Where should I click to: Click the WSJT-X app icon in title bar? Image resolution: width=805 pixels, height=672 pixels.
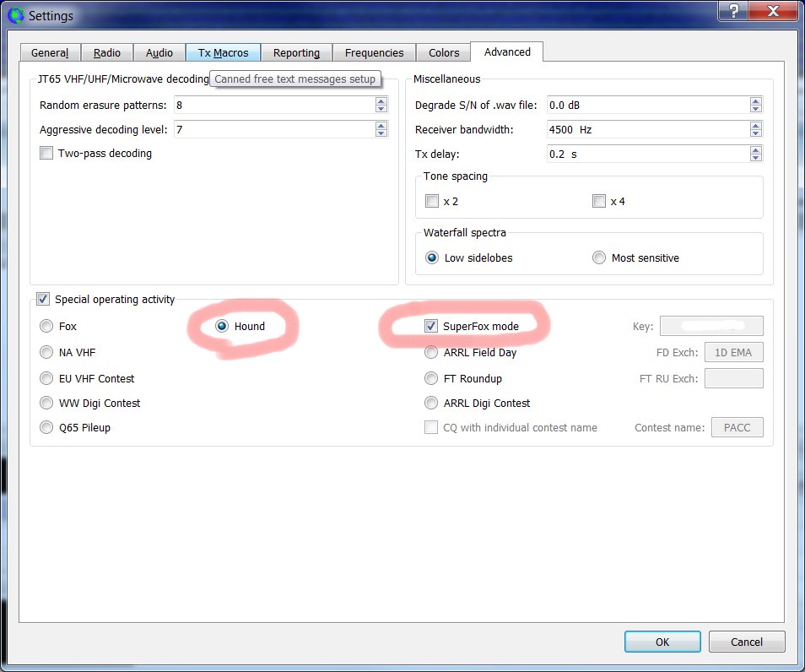(x=15, y=15)
